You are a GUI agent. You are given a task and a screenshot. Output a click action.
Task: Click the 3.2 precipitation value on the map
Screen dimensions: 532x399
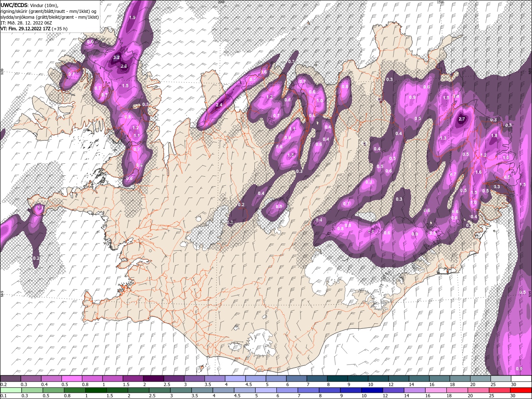[x=116, y=57]
